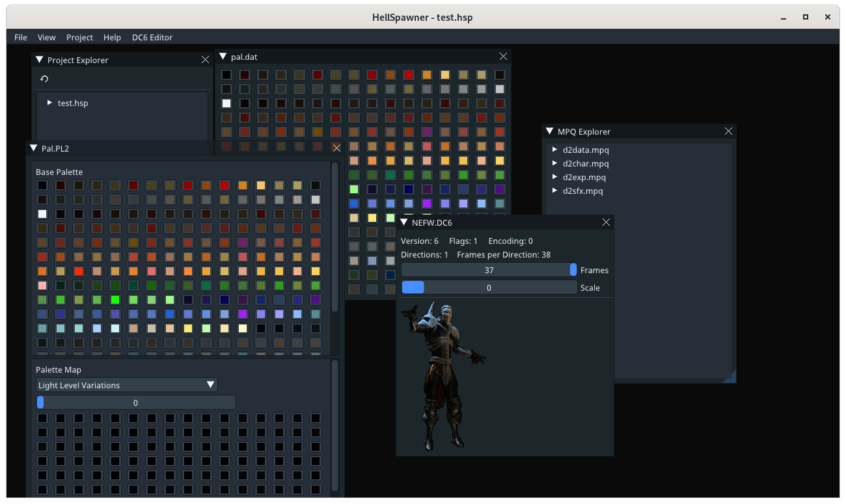Collapse the Project Explorer panel triangle
The image size is (846, 504).
coord(39,60)
